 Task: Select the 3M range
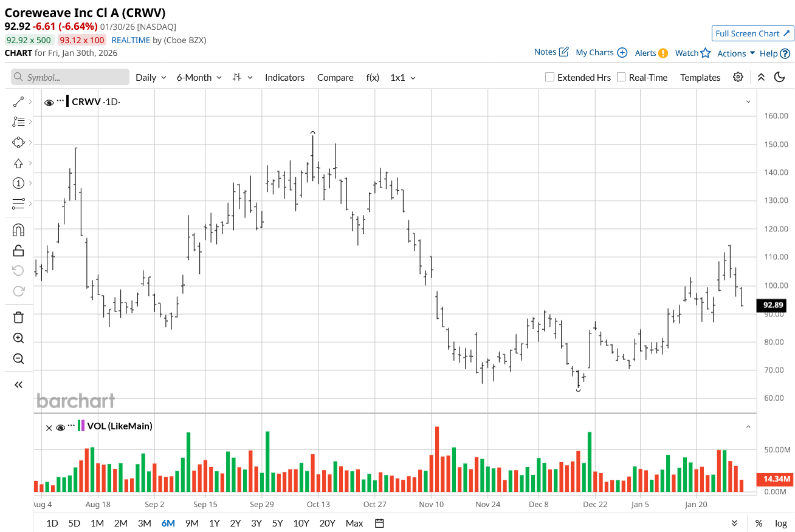click(x=144, y=523)
